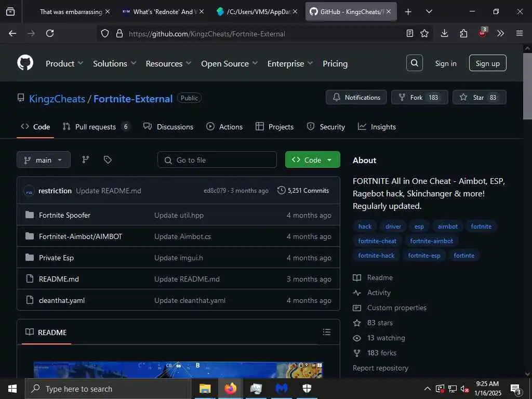View tags via the tag icon
The width and height of the screenshot is (532, 399).
[x=108, y=160]
